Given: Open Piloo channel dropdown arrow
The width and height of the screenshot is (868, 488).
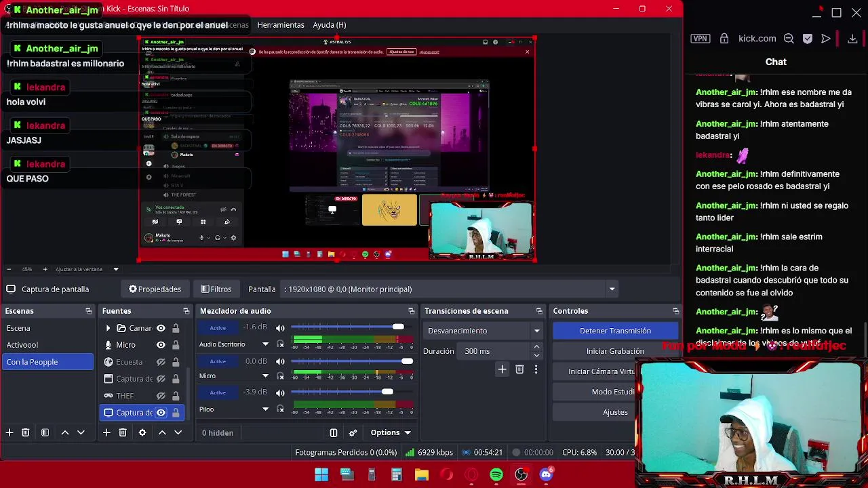Looking at the screenshot, I should coord(265,409).
